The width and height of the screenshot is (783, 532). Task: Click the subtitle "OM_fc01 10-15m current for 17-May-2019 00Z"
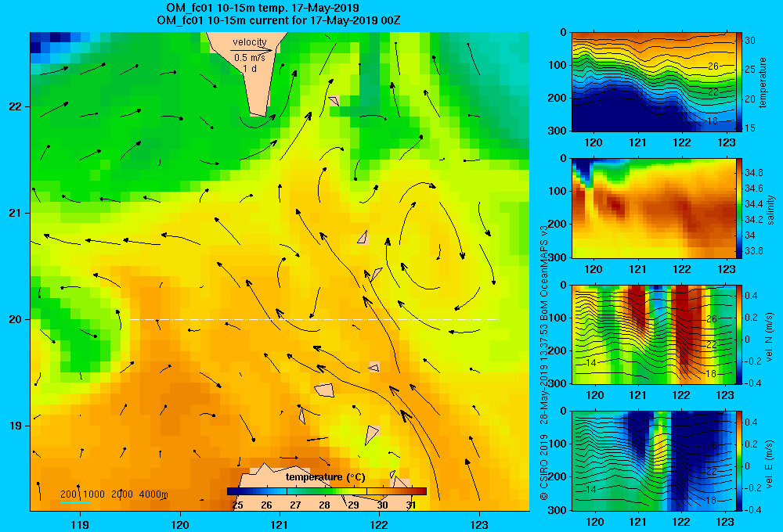[x=278, y=20]
